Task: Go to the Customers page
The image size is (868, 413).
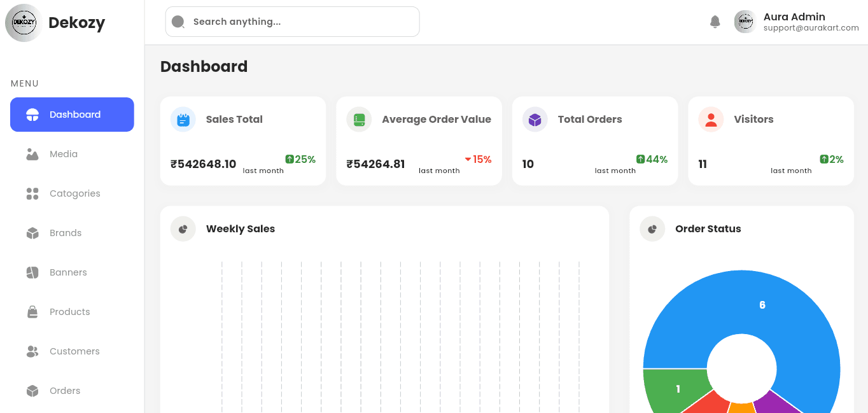Action: (x=72, y=351)
